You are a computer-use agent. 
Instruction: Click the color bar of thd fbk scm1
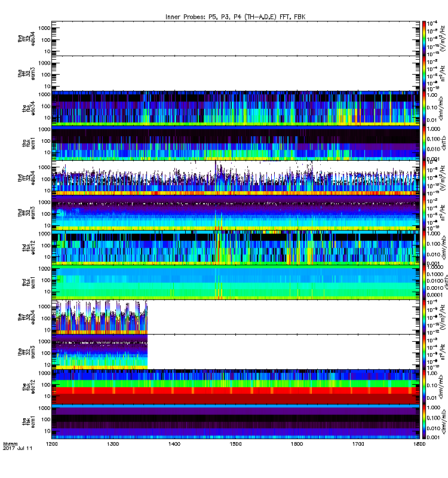click(424, 282)
